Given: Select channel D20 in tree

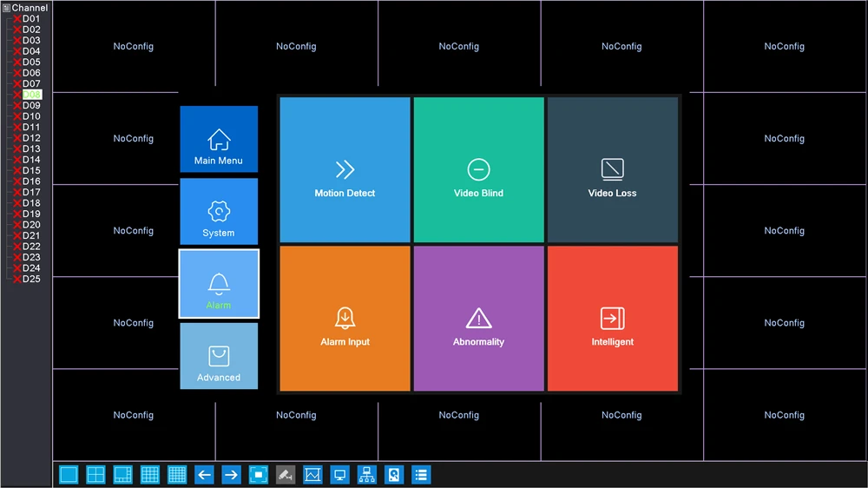Looking at the screenshot, I should click(x=31, y=225).
